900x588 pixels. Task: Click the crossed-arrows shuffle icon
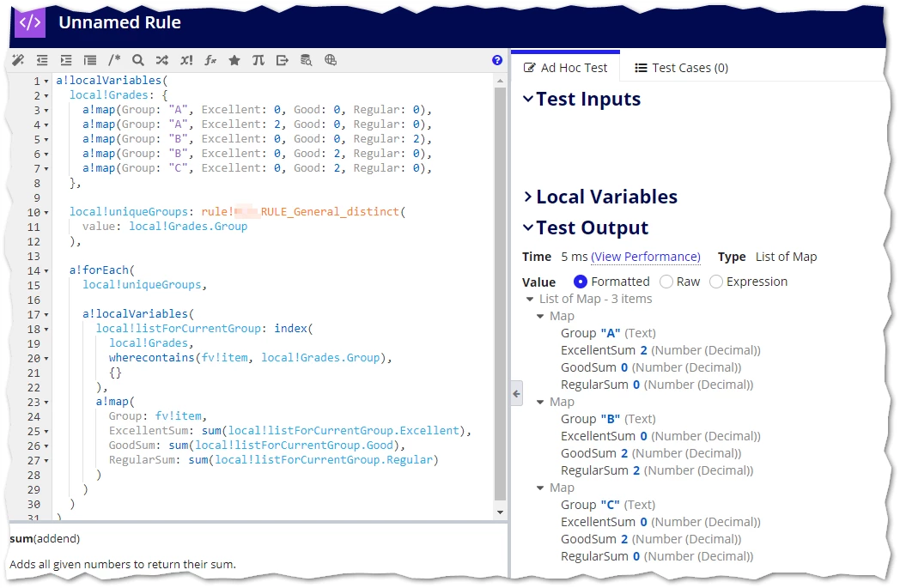[x=161, y=60]
